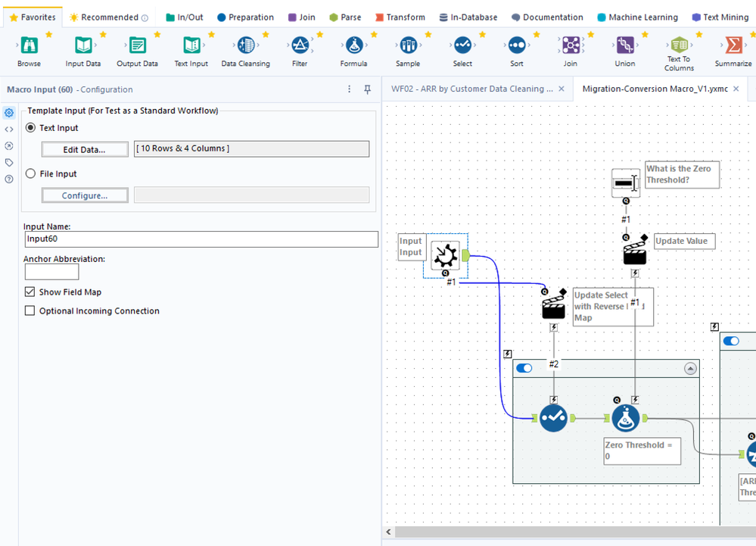756x546 pixels.
Task: Open the configuration panel options menu
Action: (349, 89)
